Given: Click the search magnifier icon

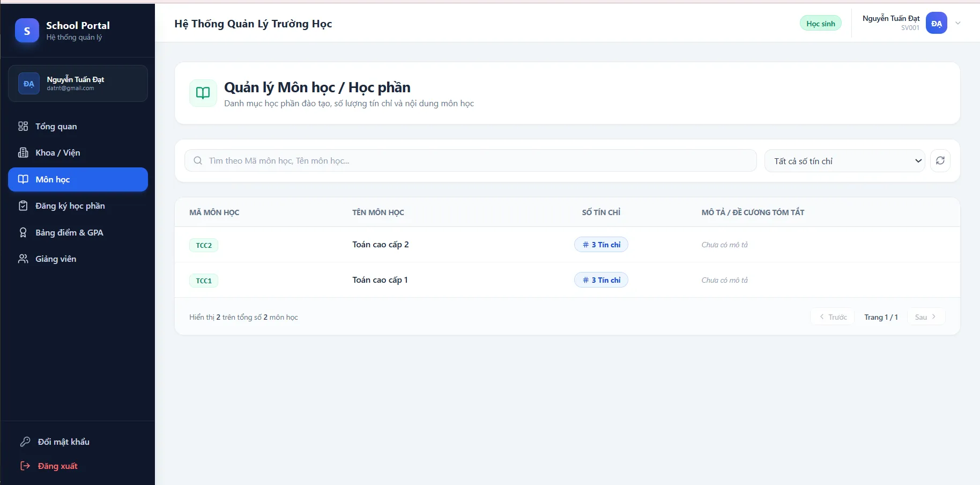Looking at the screenshot, I should coord(198,161).
